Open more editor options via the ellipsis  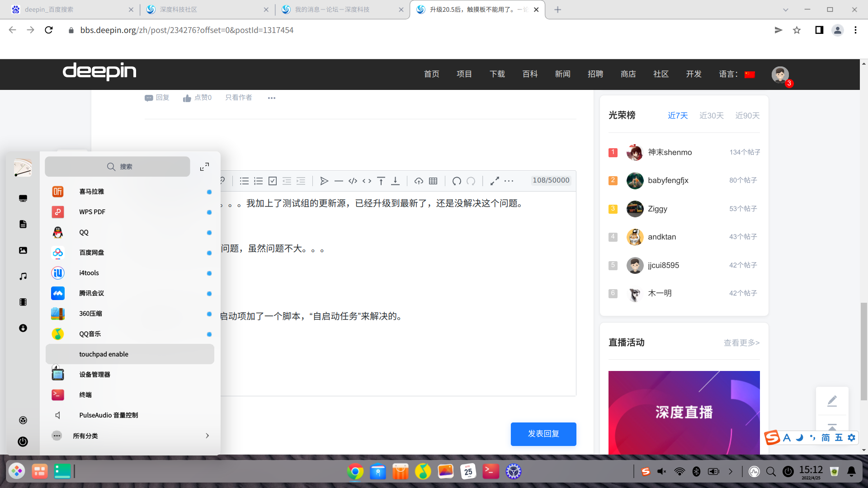pyautogui.click(x=509, y=181)
